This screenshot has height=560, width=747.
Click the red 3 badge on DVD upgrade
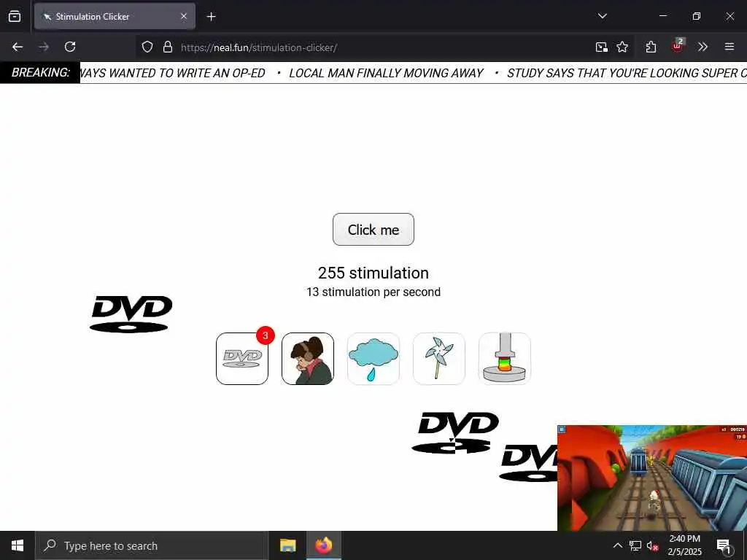tap(266, 335)
